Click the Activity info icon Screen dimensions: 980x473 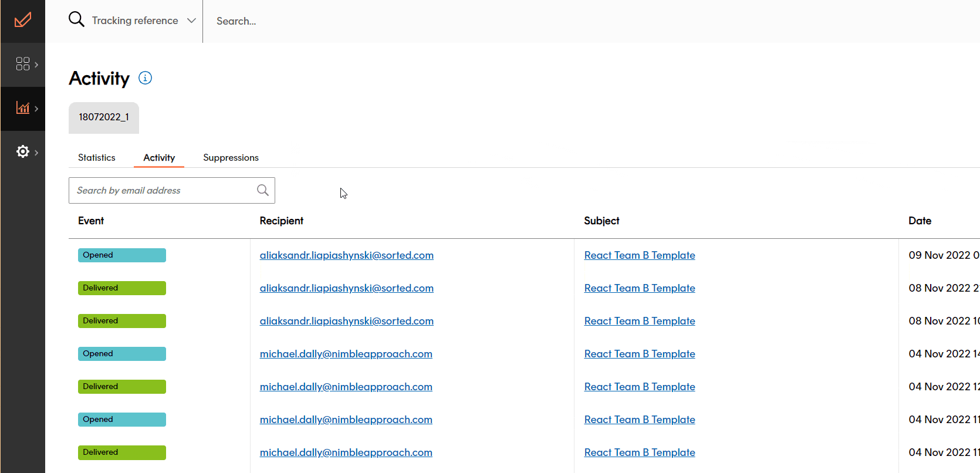click(x=145, y=78)
